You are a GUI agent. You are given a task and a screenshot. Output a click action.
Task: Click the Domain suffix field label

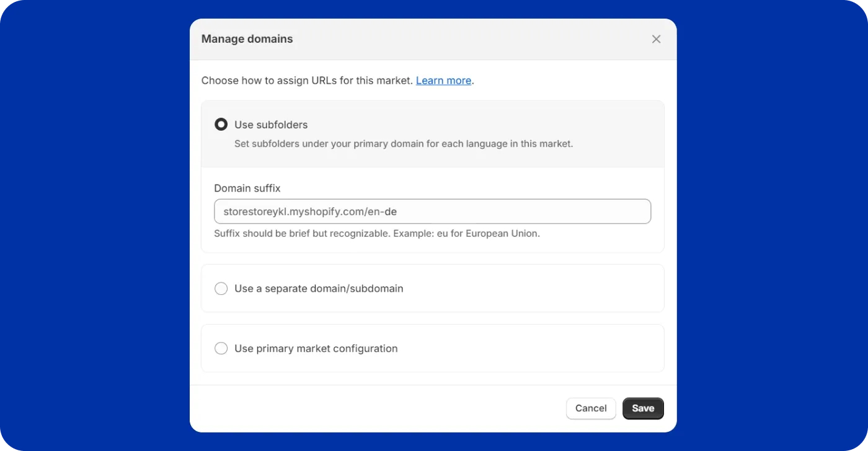coord(247,188)
